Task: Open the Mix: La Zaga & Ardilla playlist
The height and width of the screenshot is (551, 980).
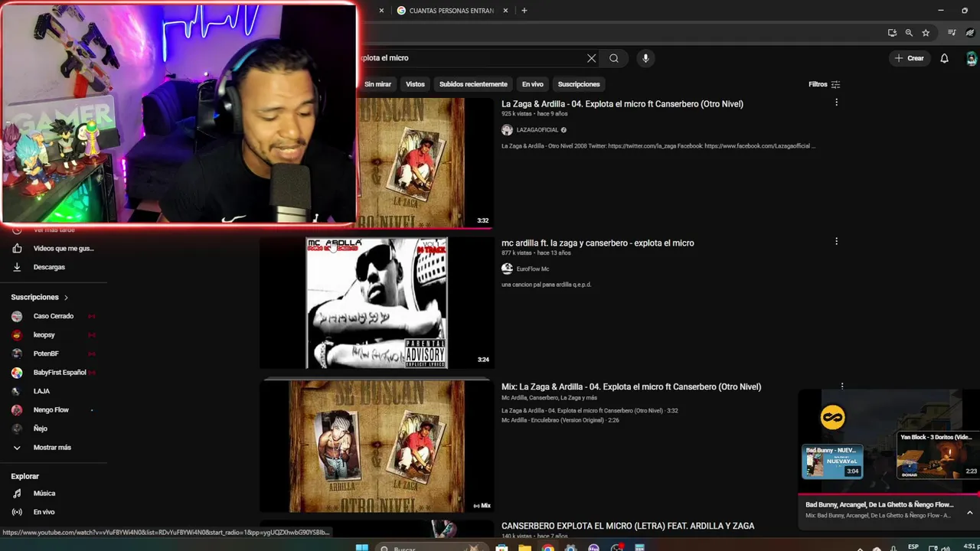Action: [632, 387]
